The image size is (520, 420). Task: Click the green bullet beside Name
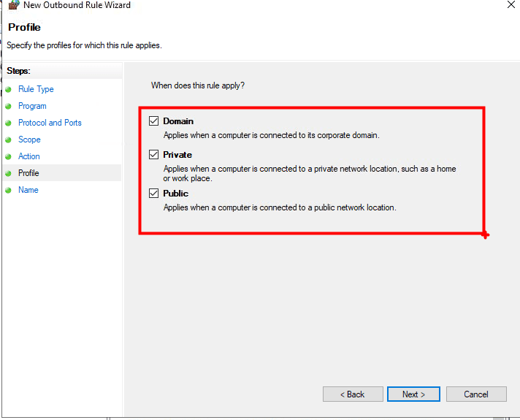[x=9, y=191]
